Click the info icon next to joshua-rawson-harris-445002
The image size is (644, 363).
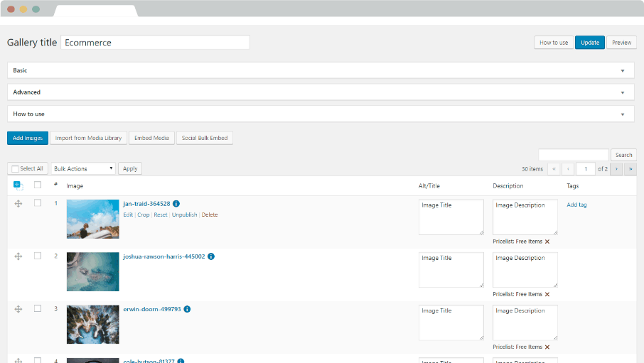pyautogui.click(x=211, y=256)
